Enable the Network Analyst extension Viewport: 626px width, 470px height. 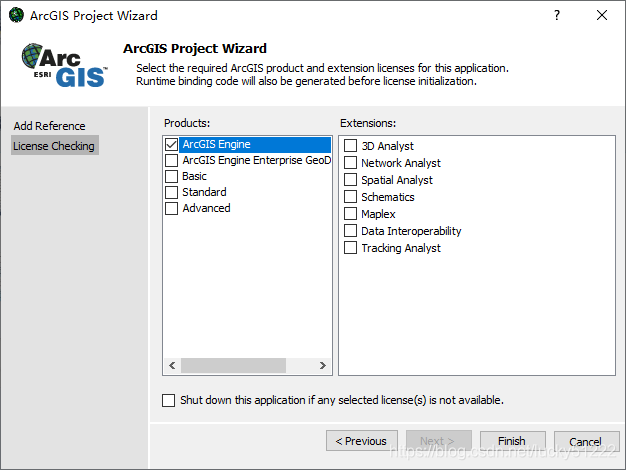coord(351,163)
